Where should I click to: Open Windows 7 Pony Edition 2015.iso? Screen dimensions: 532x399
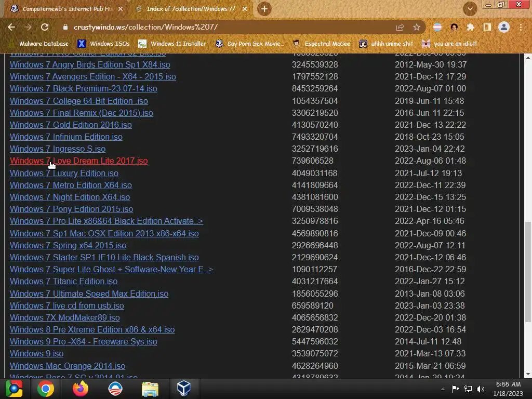[71, 209]
